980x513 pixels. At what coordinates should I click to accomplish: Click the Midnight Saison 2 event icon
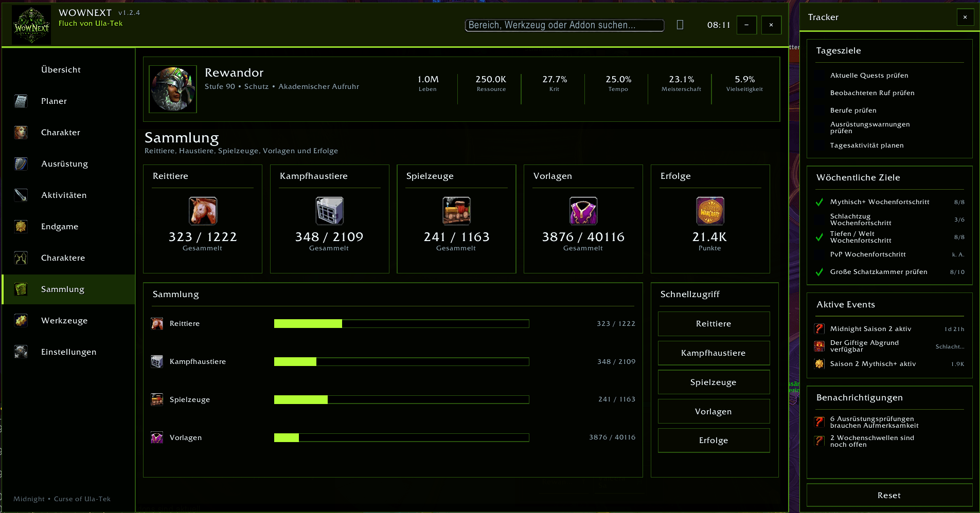[819, 329]
